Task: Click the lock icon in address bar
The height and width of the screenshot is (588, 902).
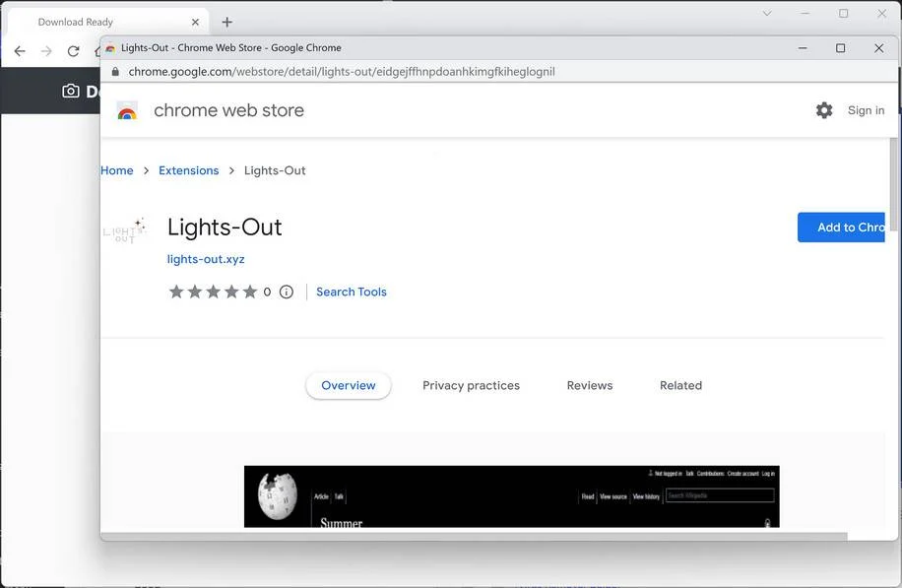Action: pos(115,71)
